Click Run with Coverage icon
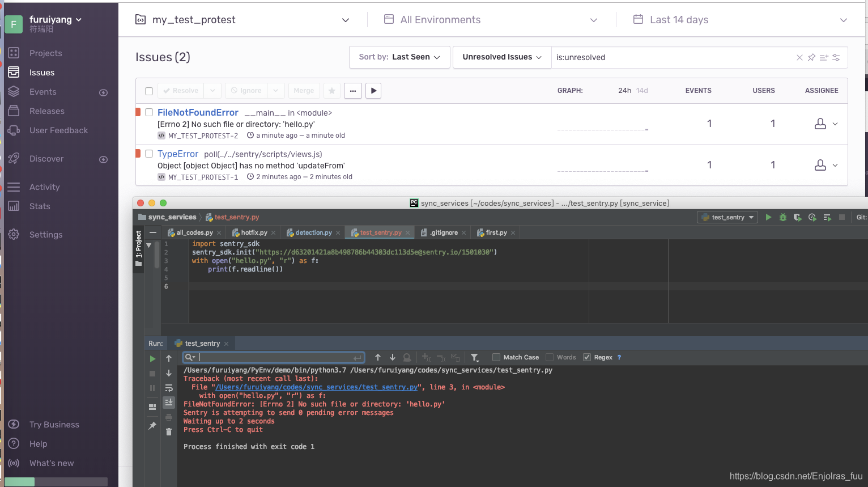This screenshot has height=487, width=868. coord(797,217)
